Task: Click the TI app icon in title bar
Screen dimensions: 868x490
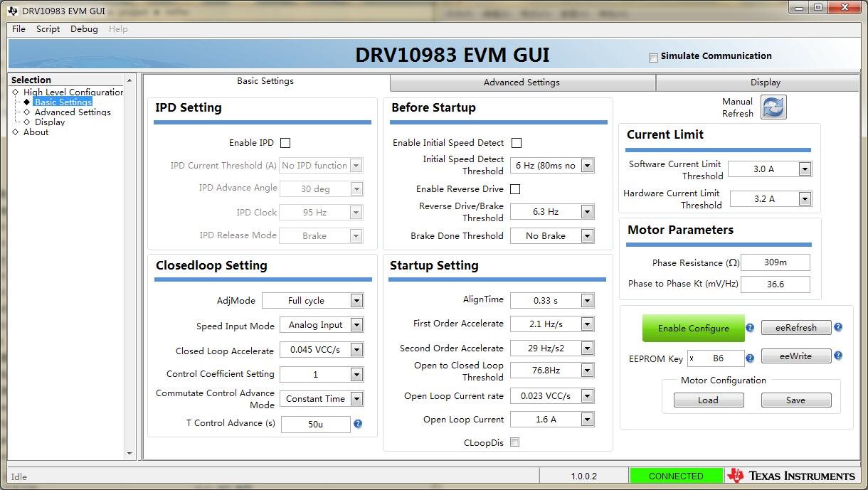Action: pos(14,11)
